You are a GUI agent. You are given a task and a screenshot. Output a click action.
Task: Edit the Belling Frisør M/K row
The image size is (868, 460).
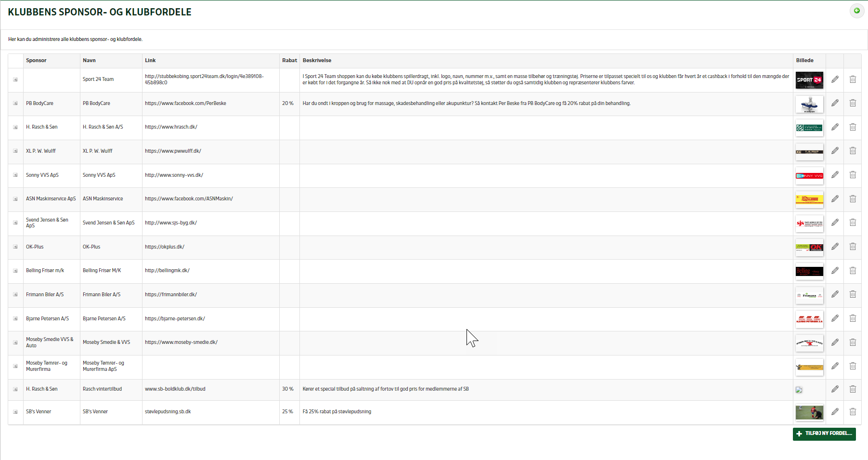coord(835,270)
